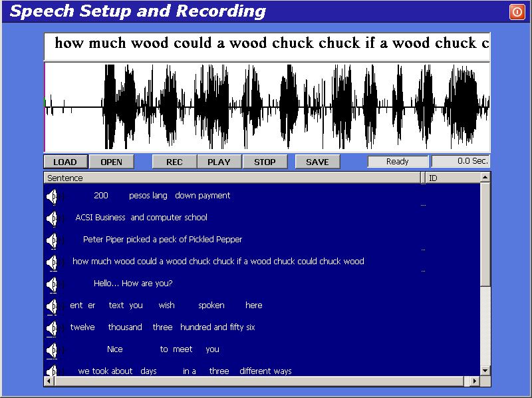Click the LOAD button
This screenshot has height=398, width=532.
coord(66,162)
